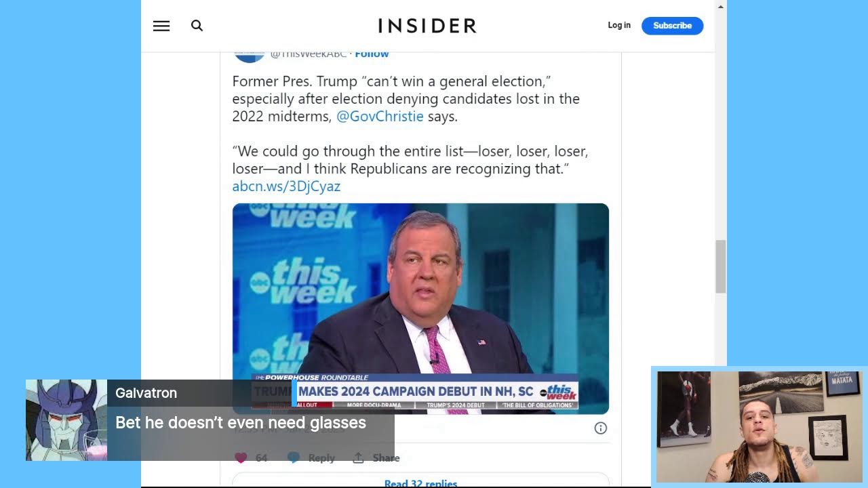Open the hamburger navigation menu
The height and width of the screenshot is (488, 868).
[161, 26]
